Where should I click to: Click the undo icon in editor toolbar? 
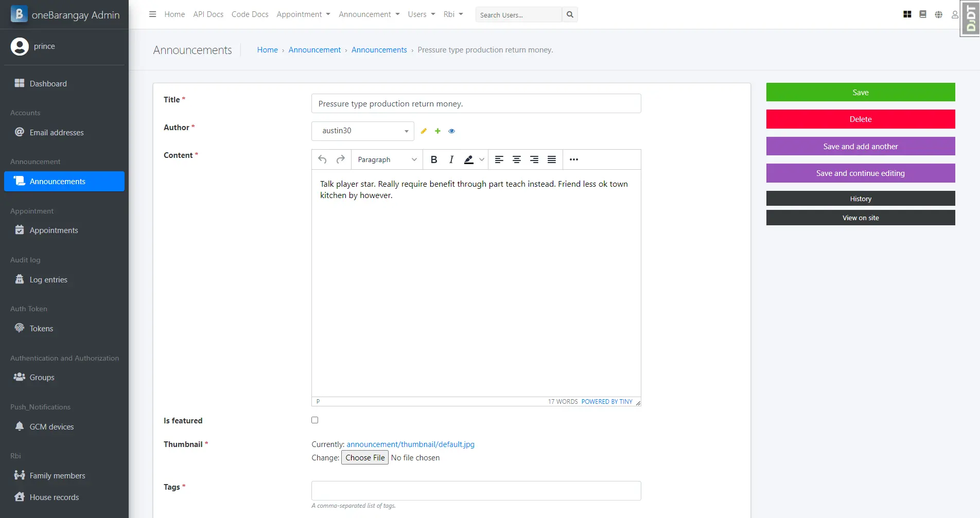coord(322,159)
